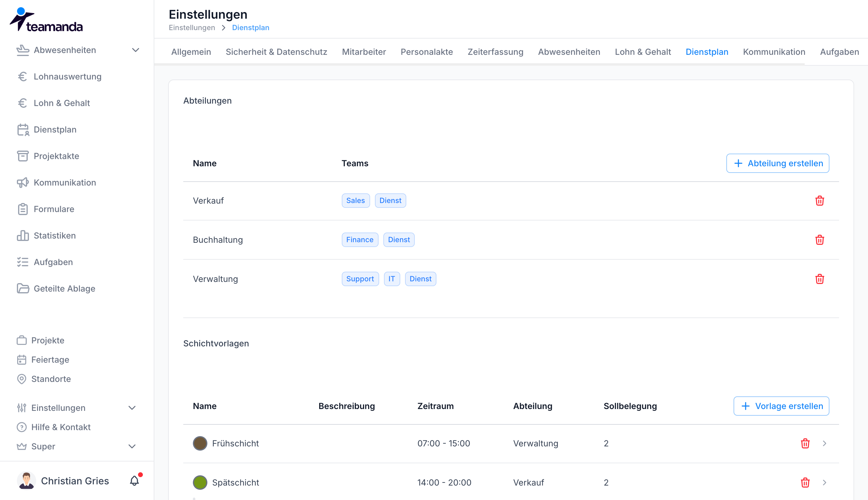Click the Projekte briefcase icon
Screen dimensions: 868x500
pyautogui.click(x=22, y=340)
